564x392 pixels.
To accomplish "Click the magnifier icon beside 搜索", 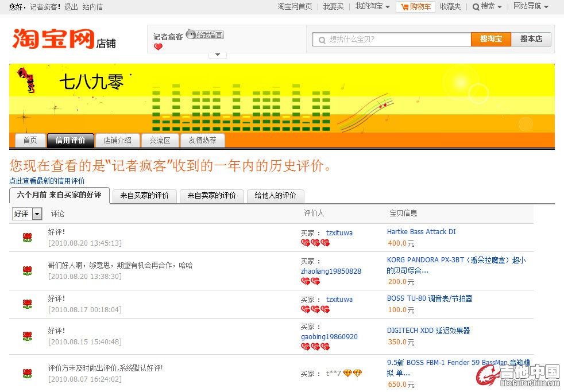I will [x=476, y=7].
